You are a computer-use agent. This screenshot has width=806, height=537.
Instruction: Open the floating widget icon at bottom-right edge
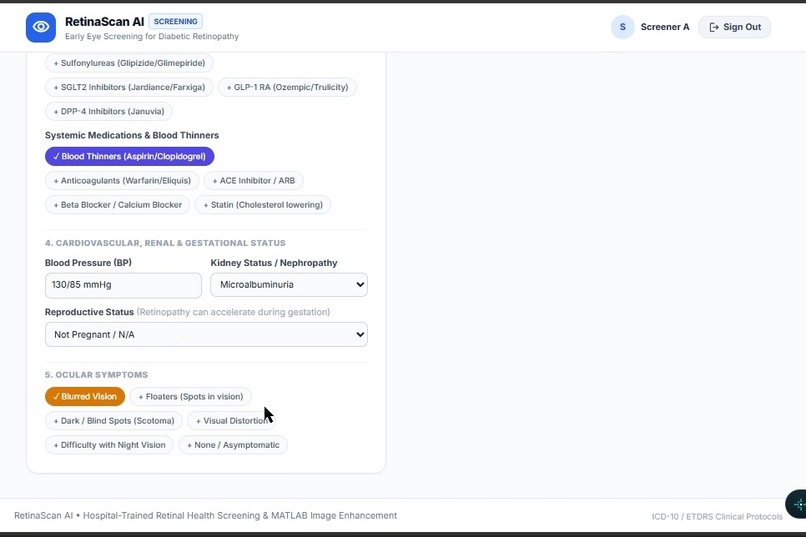797,504
